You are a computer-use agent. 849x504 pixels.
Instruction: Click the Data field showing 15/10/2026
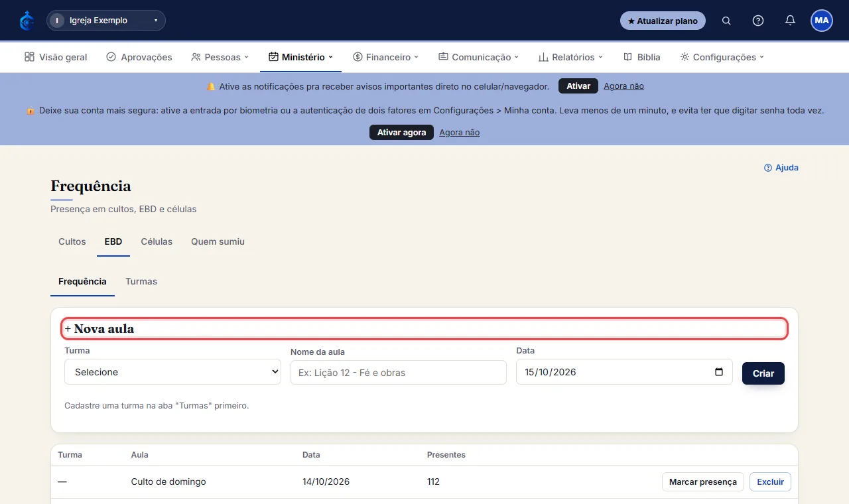[x=624, y=372]
